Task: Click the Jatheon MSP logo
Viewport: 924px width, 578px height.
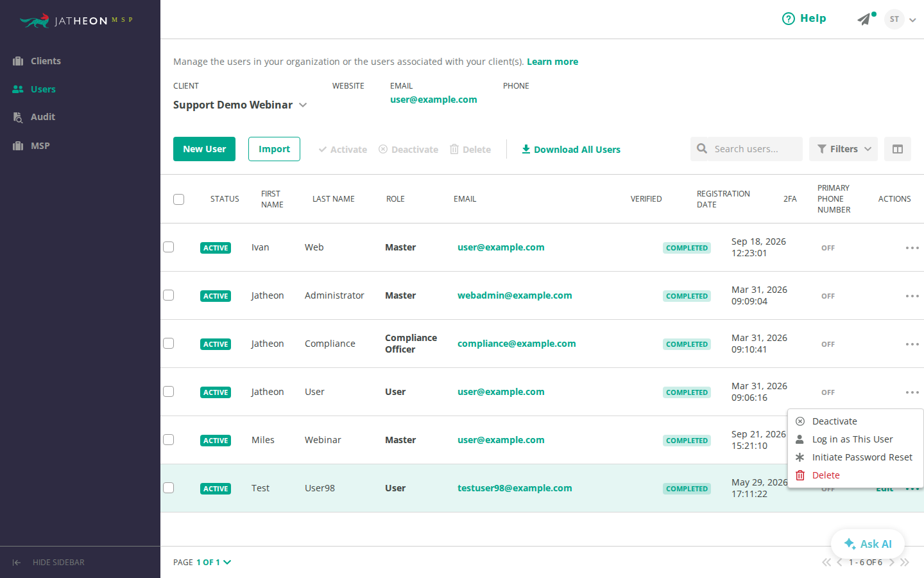Action: pos(76,21)
